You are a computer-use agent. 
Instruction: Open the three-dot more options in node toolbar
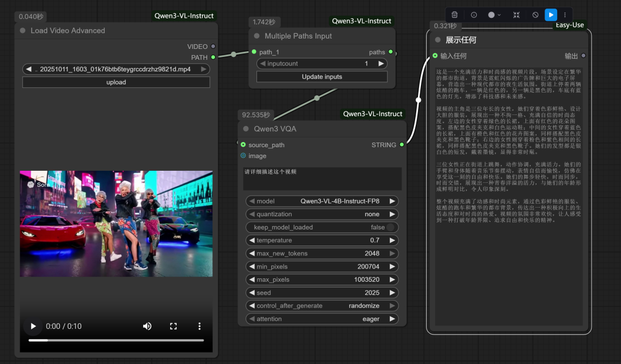coord(565,15)
